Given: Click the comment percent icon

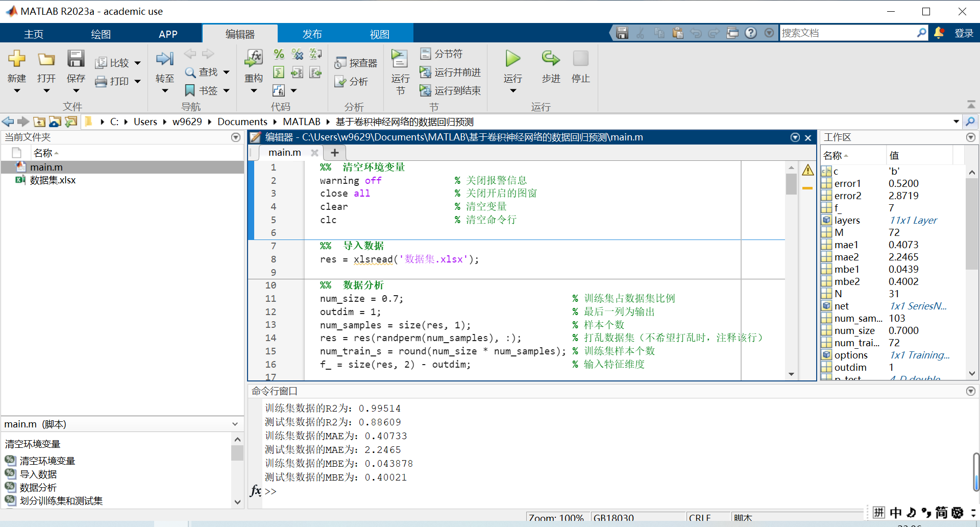Looking at the screenshot, I should coord(279,54).
